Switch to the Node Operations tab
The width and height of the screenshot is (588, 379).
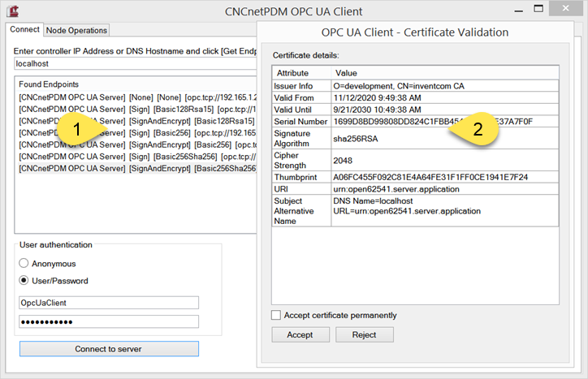[x=76, y=30]
